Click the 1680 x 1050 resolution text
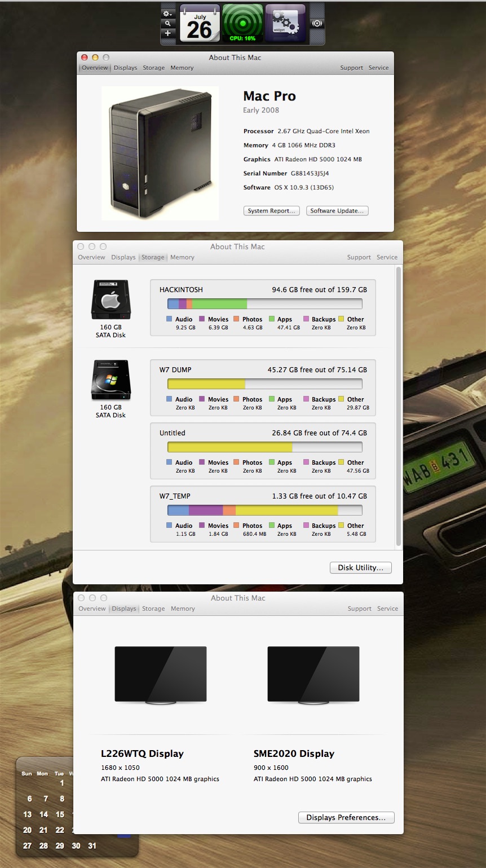The height and width of the screenshot is (868, 486). pyautogui.click(x=121, y=768)
